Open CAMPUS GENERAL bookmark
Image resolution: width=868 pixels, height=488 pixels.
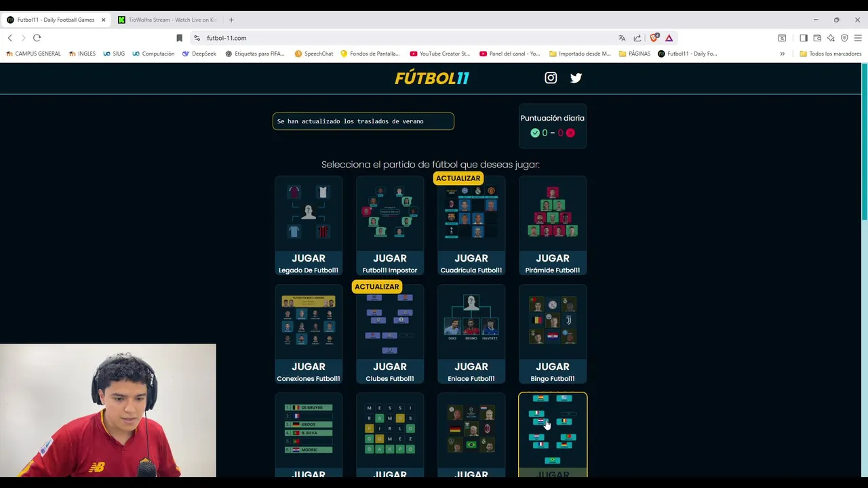(x=33, y=54)
